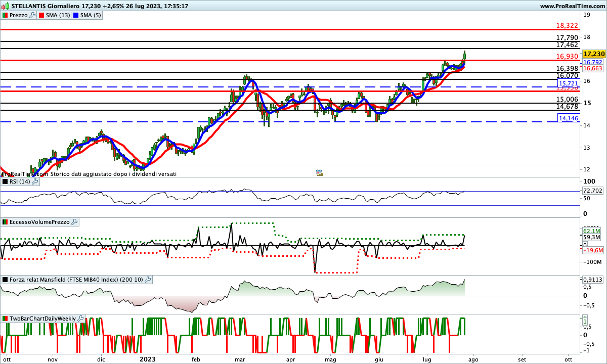Select the SMA (13) indicator label
This screenshot has width=607, height=364.
click(x=58, y=15)
